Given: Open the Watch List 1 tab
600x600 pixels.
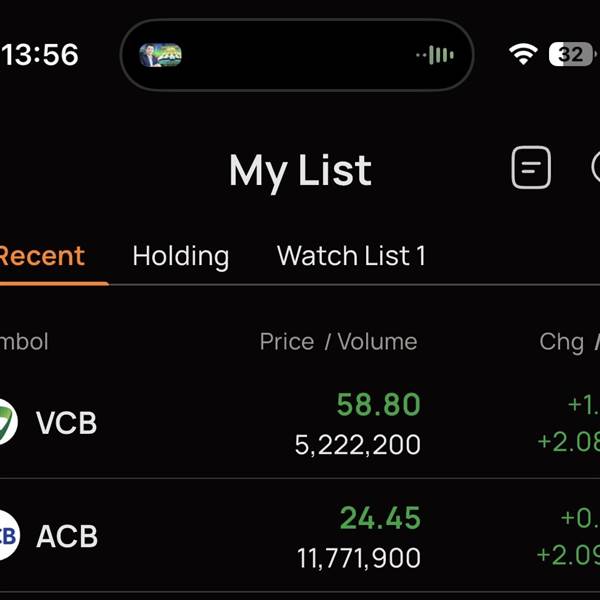Looking at the screenshot, I should click(x=351, y=256).
